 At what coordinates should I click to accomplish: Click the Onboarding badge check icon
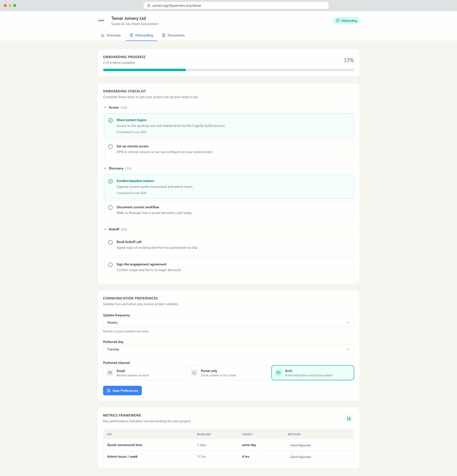coord(338,21)
